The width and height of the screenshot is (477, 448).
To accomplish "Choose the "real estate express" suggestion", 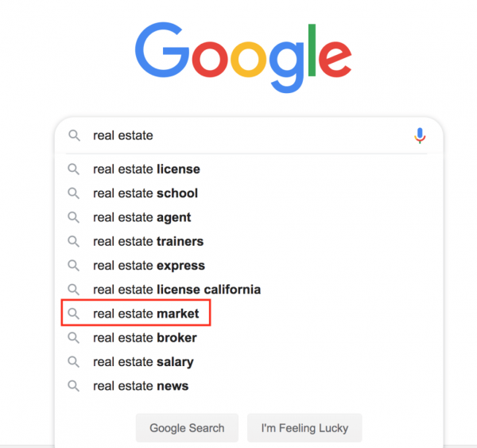I will (x=149, y=266).
